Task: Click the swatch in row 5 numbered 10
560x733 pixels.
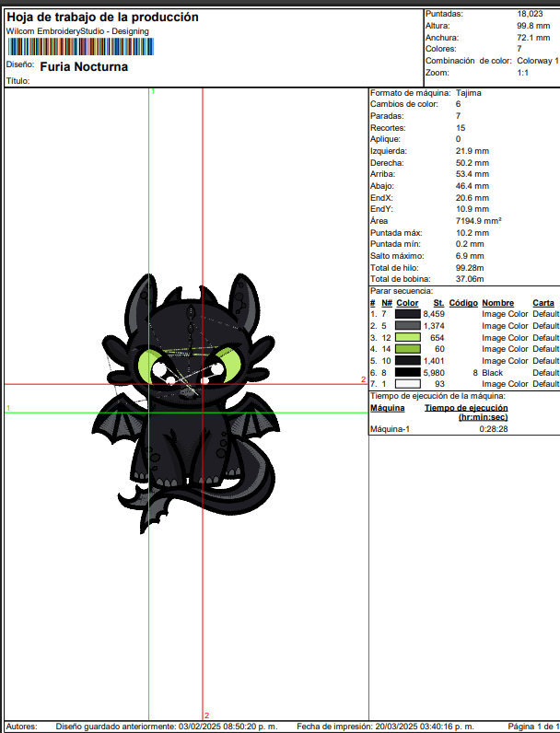Action: [408, 361]
